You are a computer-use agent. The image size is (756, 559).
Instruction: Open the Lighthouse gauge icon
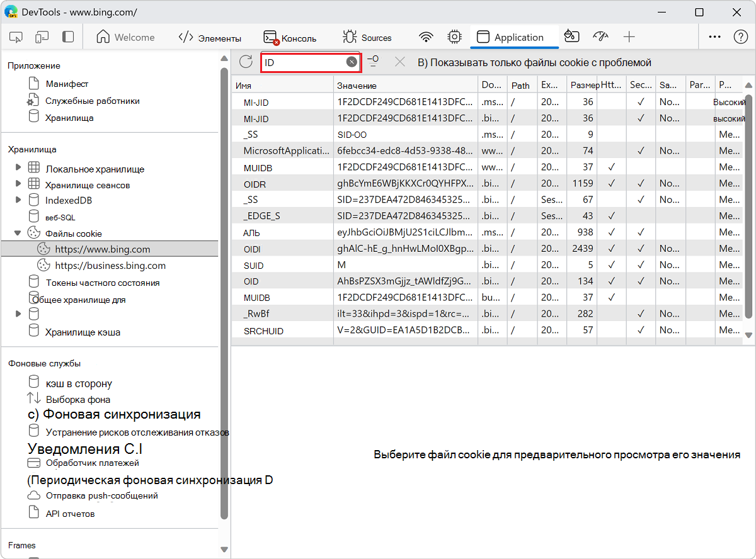click(x=600, y=37)
